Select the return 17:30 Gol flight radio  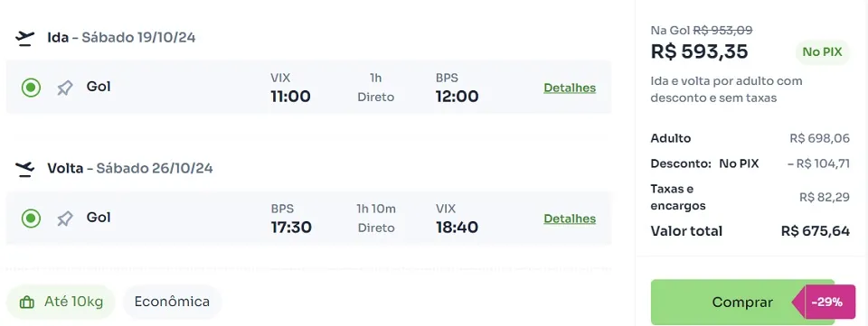pyautogui.click(x=31, y=219)
